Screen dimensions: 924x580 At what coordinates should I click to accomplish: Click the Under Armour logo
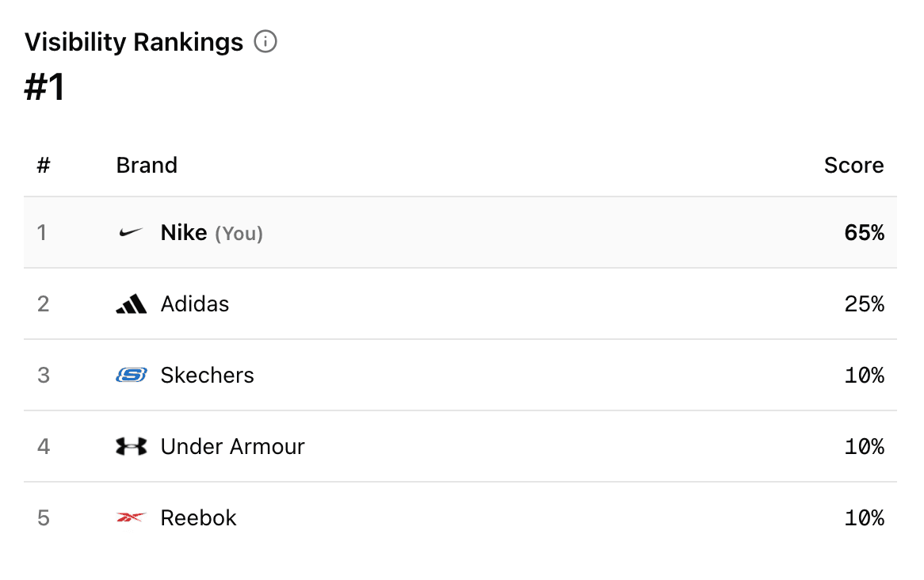131,447
